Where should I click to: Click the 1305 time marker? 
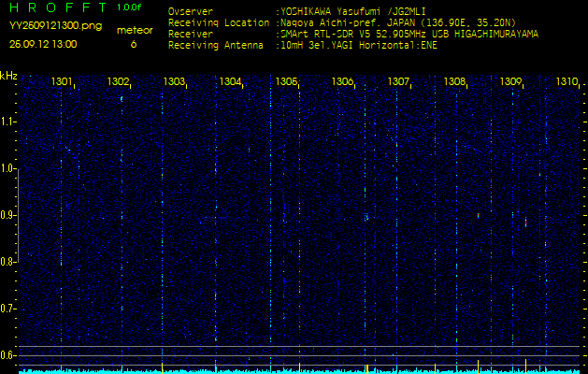[x=287, y=82]
